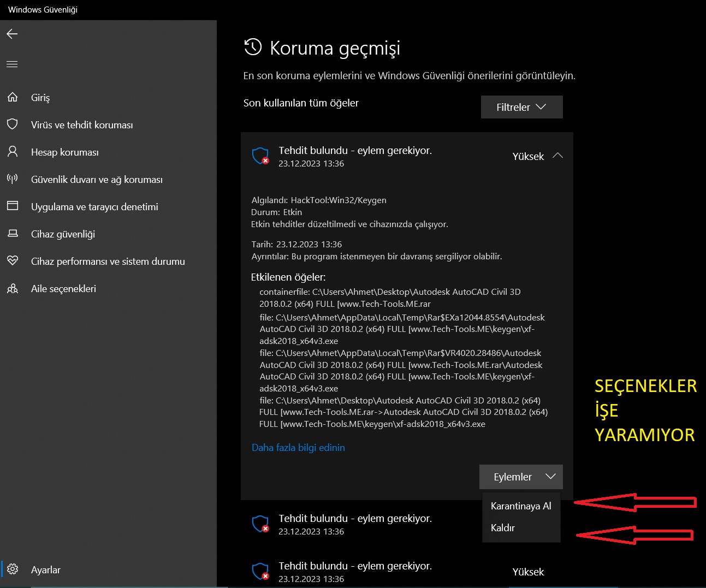Select the HackTool:Win32/Keygen detection name
This screenshot has width=706, height=588.
click(x=339, y=200)
